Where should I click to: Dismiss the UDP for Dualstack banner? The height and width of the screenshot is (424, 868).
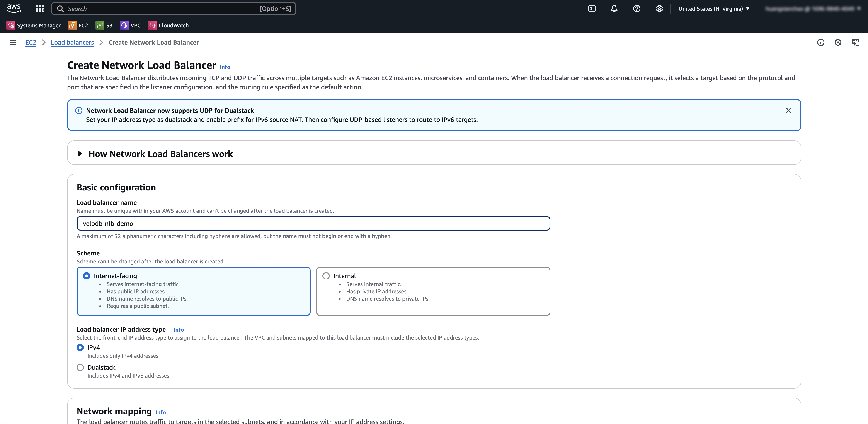[788, 111]
